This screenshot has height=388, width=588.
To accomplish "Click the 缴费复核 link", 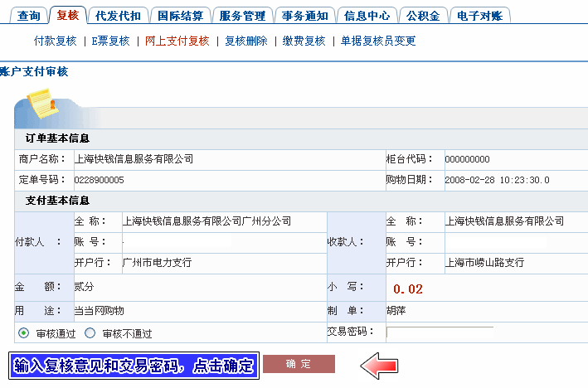I will [x=304, y=41].
